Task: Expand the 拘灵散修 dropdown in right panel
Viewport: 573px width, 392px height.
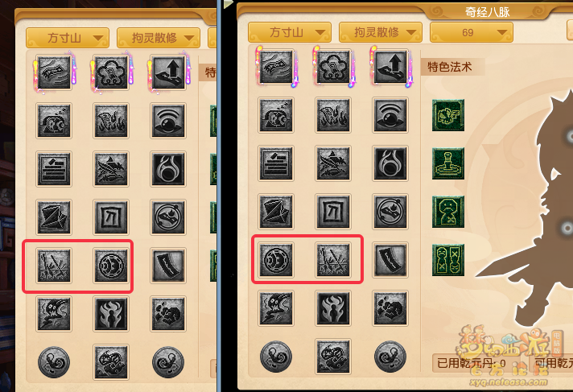Action: (x=381, y=32)
